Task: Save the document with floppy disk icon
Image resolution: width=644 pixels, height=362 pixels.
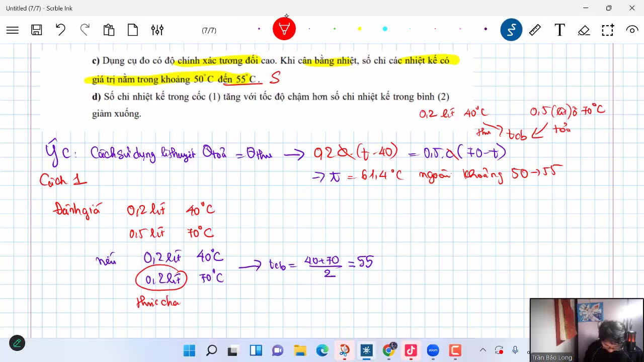Action: [36, 30]
